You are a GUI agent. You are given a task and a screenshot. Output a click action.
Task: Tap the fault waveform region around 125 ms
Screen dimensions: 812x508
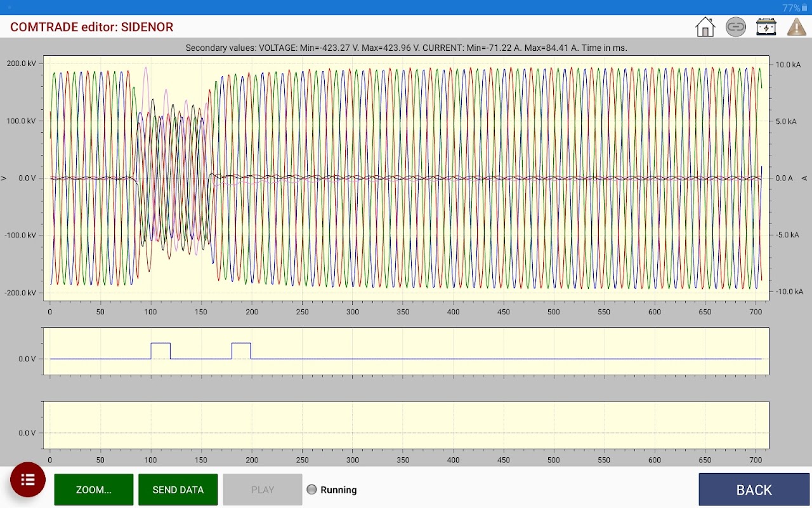176,178
